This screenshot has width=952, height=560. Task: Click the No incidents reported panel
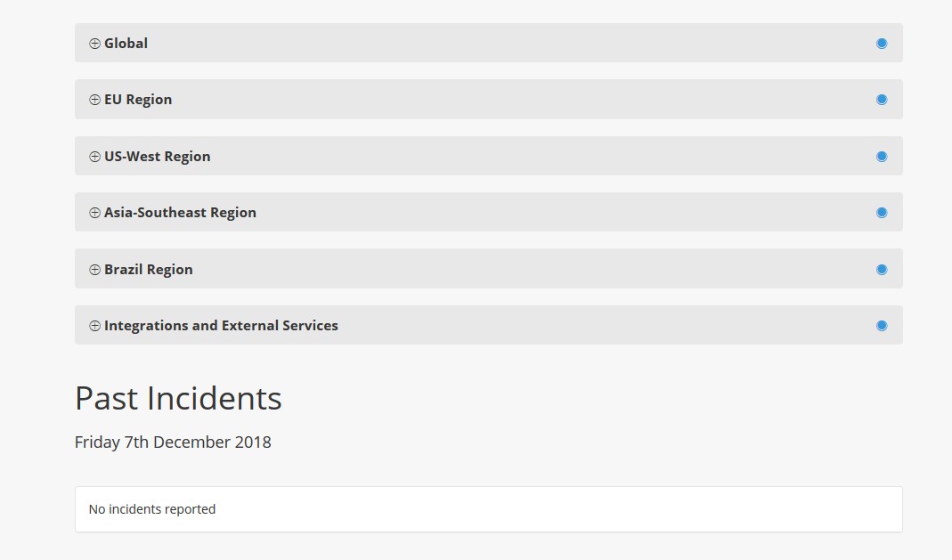(488, 509)
